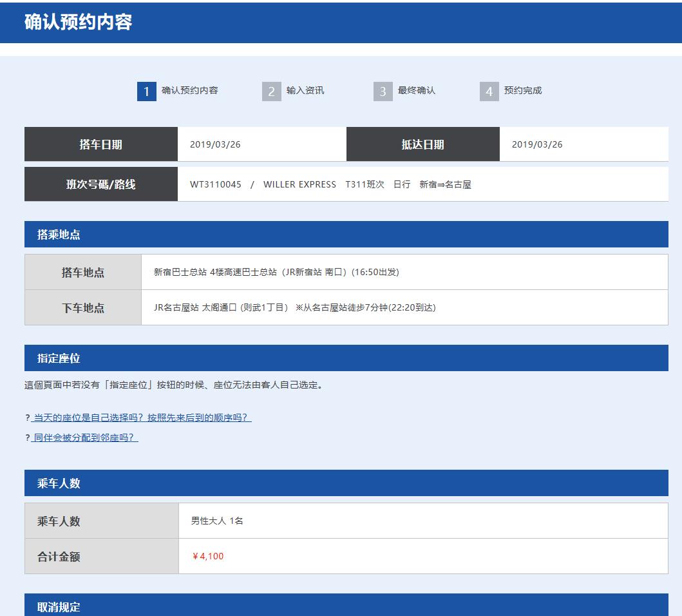Viewport: 682px width, 616px height.
Task: Click the 搭车日期 header cell
Action: pos(100,143)
